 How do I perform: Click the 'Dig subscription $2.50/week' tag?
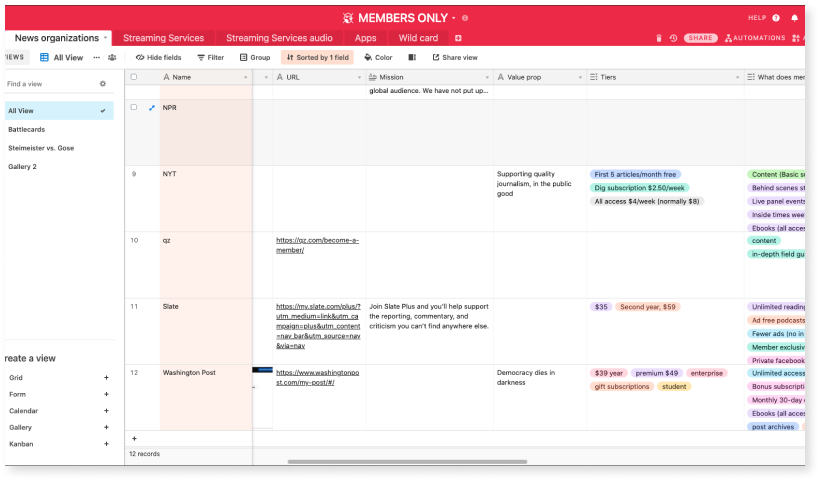[639, 188]
